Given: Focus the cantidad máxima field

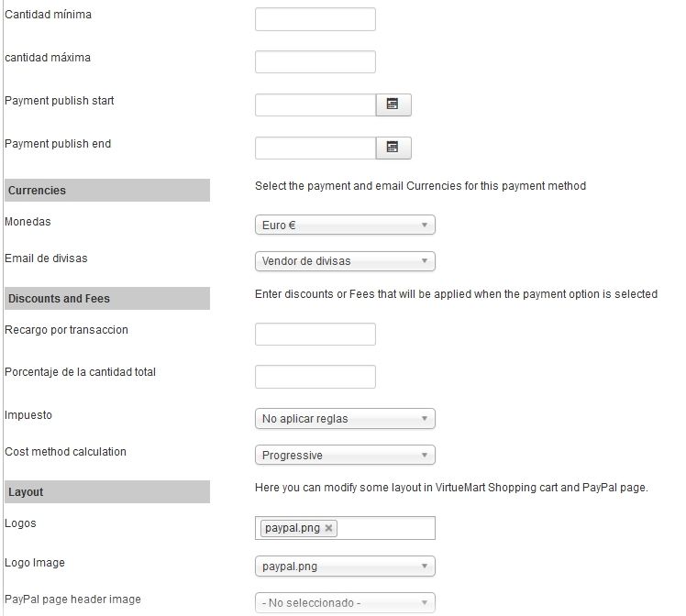Looking at the screenshot, I should [315, 61].
